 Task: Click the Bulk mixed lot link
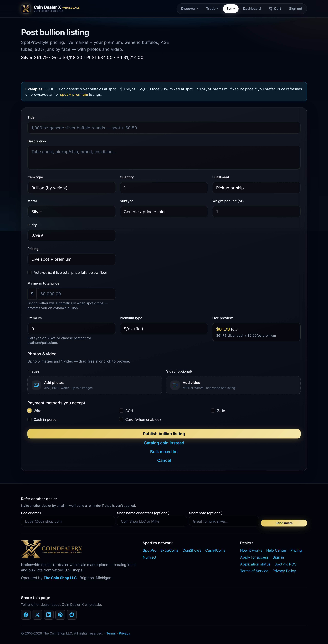point(164,452)
